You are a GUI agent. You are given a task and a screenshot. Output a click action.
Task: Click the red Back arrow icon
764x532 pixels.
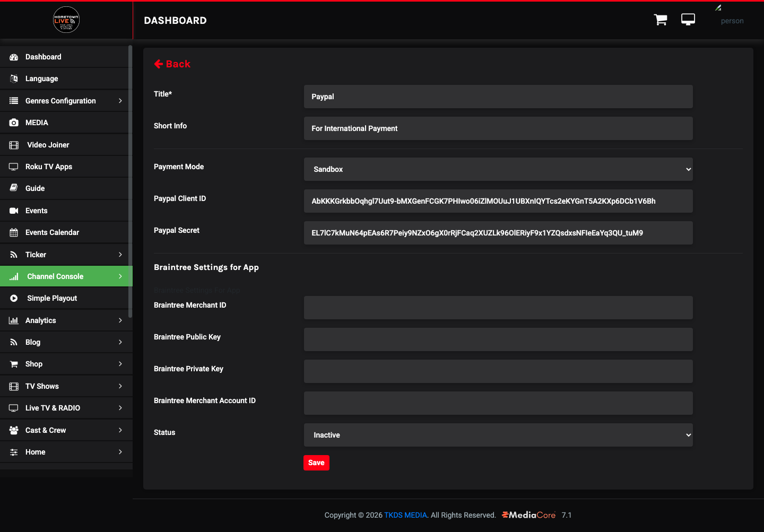[x=159, y=64]
